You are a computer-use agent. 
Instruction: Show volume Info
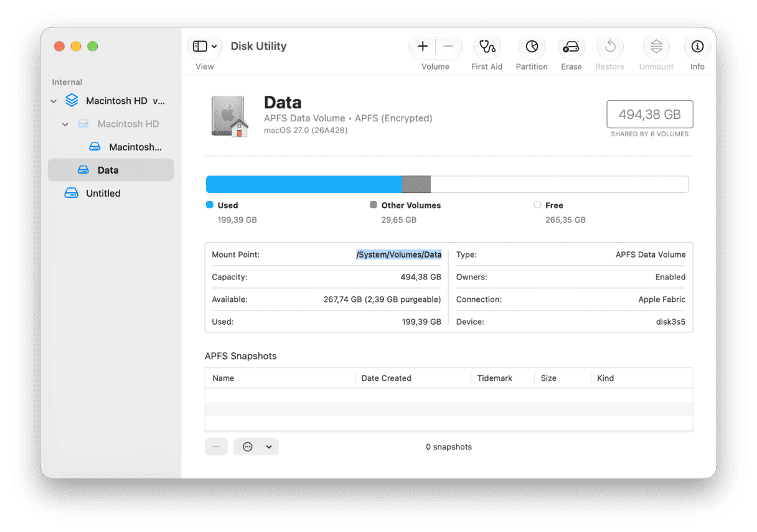coord(697,46)
